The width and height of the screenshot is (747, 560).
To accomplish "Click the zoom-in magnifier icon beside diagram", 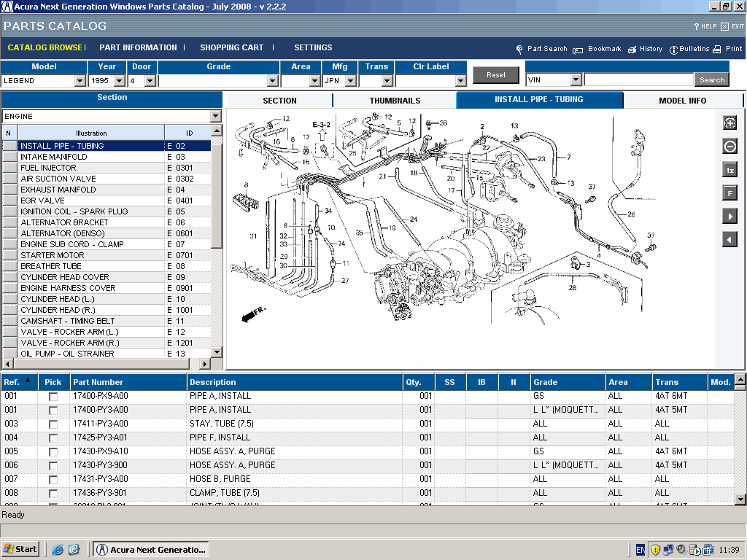I will (x=729, y=123).
